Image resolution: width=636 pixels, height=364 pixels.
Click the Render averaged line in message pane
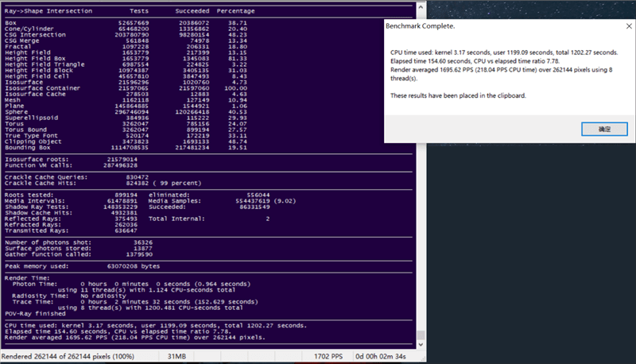click(134, 337)
